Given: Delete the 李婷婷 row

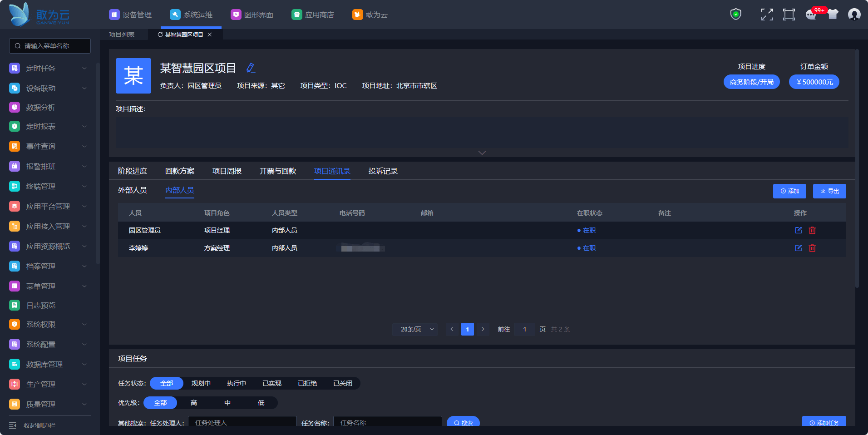Looking at the screenshot, I should pyautogui.click(x=813, y=248).
